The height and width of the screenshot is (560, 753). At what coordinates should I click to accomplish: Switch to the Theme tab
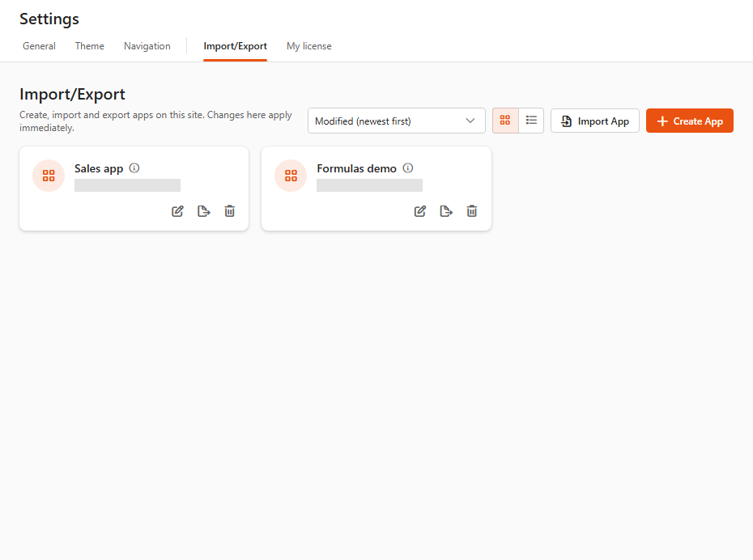[x=89, y=46]
